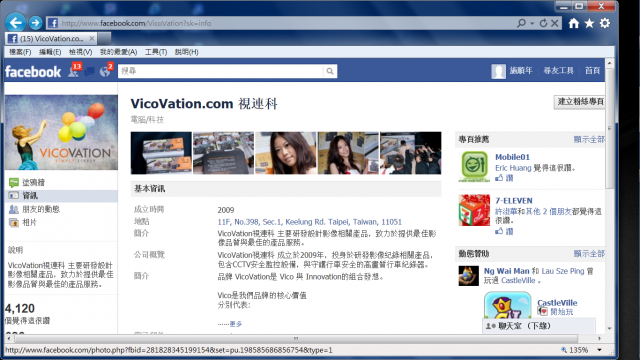Image resolution: width=640 pixels, height=360 pixels.
Task: Click the vertical scrollbar down arrow
Action: point(609,328)
